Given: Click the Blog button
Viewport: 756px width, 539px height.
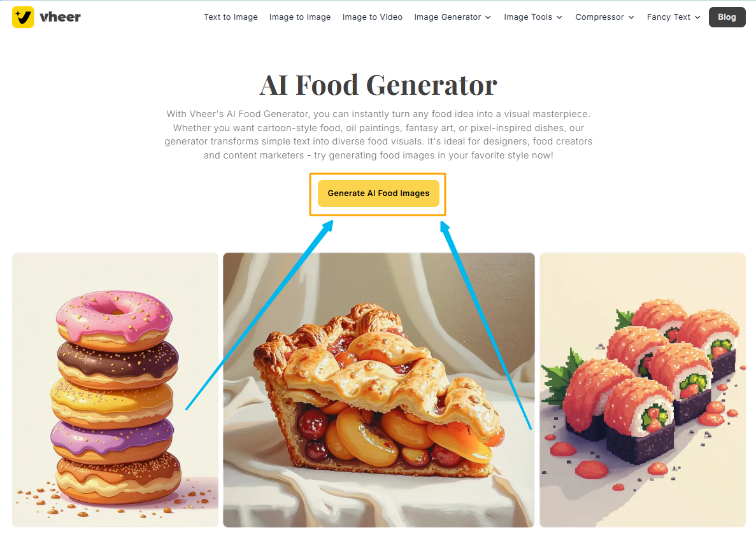Looking at the screenshot, I should [x=727, y=17].
